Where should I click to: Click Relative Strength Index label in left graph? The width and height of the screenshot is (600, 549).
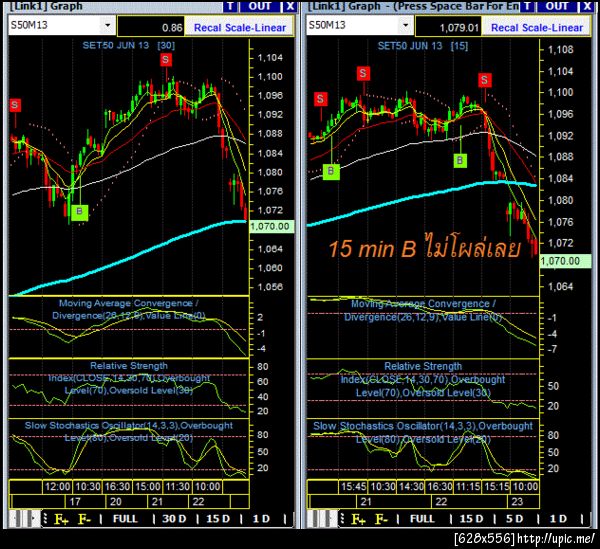129,378
